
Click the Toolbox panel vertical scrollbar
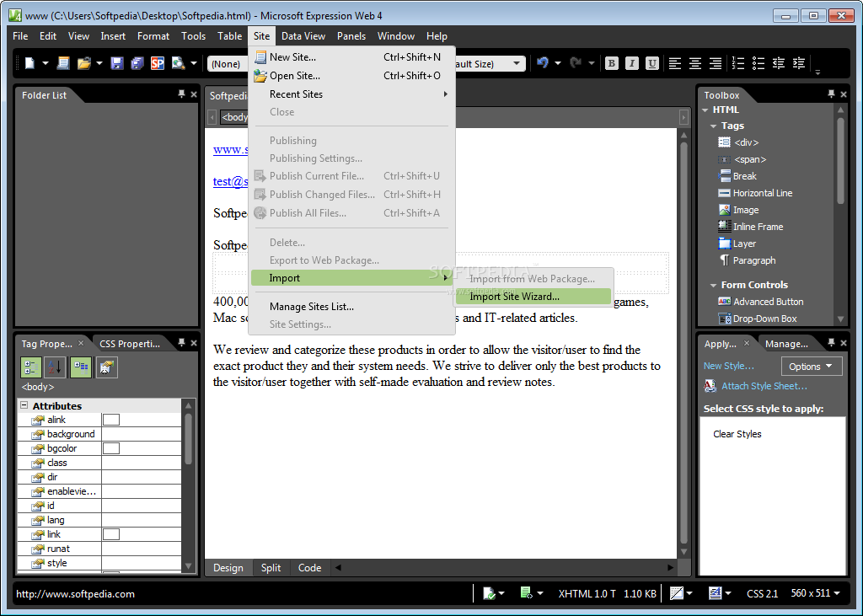tap(840, 214)
